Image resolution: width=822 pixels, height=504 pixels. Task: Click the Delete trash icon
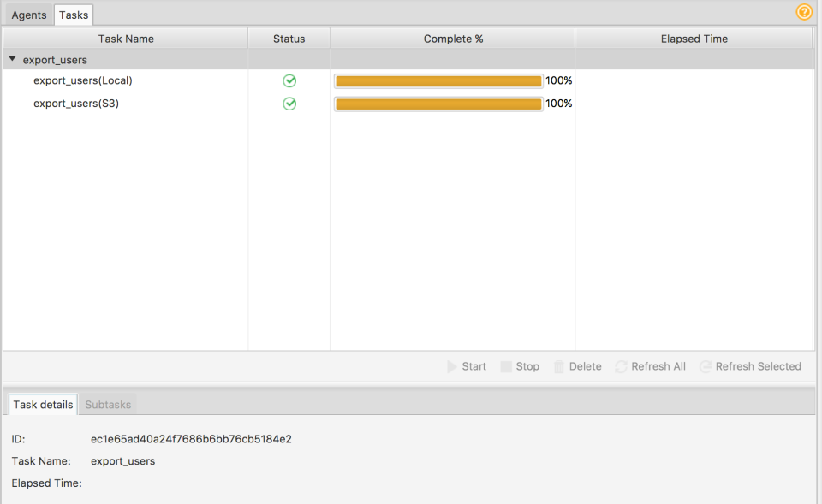[557, 366]
